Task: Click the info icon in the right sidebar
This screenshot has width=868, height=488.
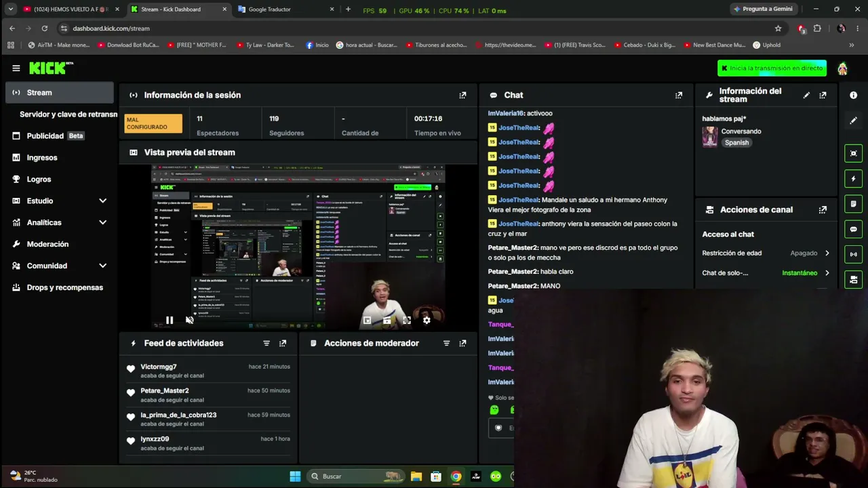Action: point(853,96)
